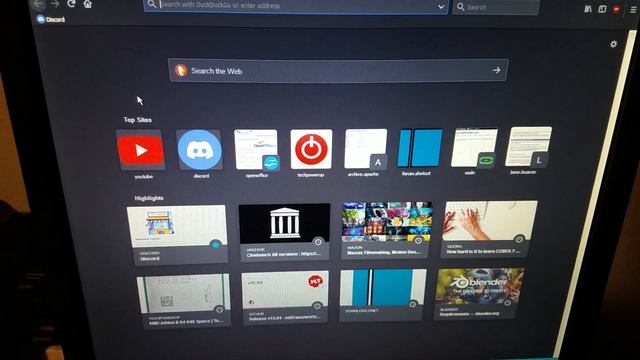640x360 pixels.
Task: Open the Quora COBOL highlight card
Action: tap(489, 229)
